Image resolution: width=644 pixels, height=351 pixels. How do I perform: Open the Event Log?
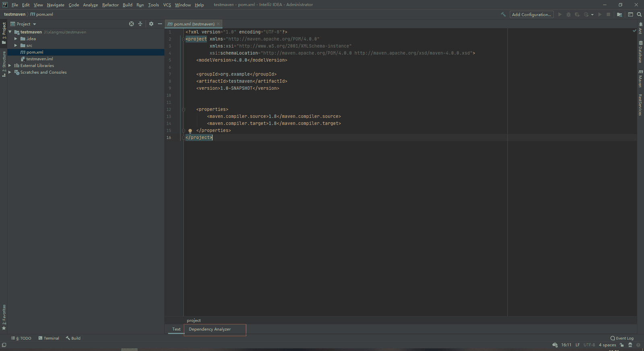point(622,338)
